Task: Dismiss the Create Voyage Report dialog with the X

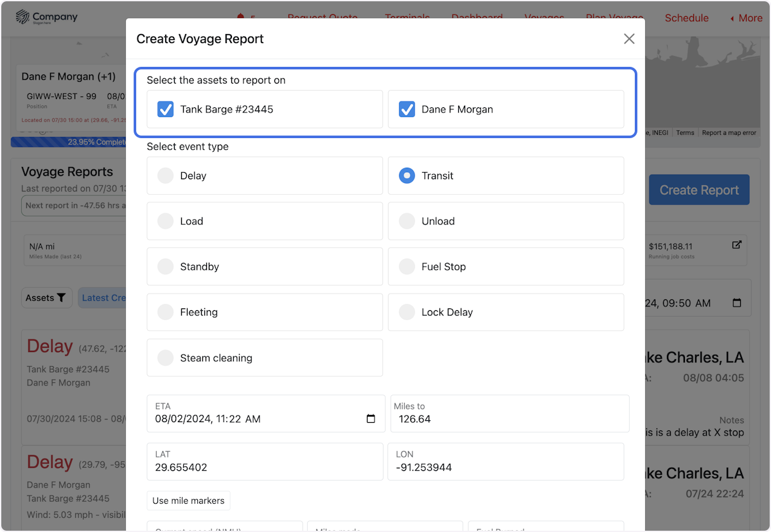Action: [x=628, y=39]
